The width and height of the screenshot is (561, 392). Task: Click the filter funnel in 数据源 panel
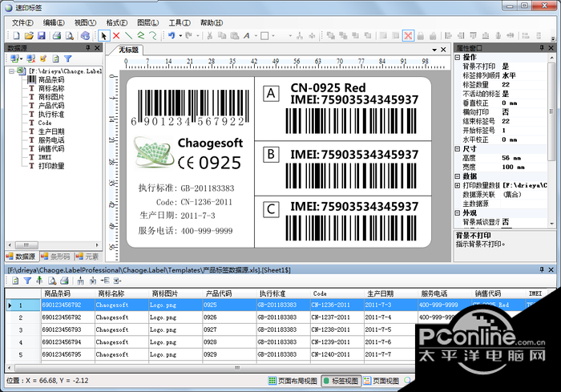click(68, 59)
